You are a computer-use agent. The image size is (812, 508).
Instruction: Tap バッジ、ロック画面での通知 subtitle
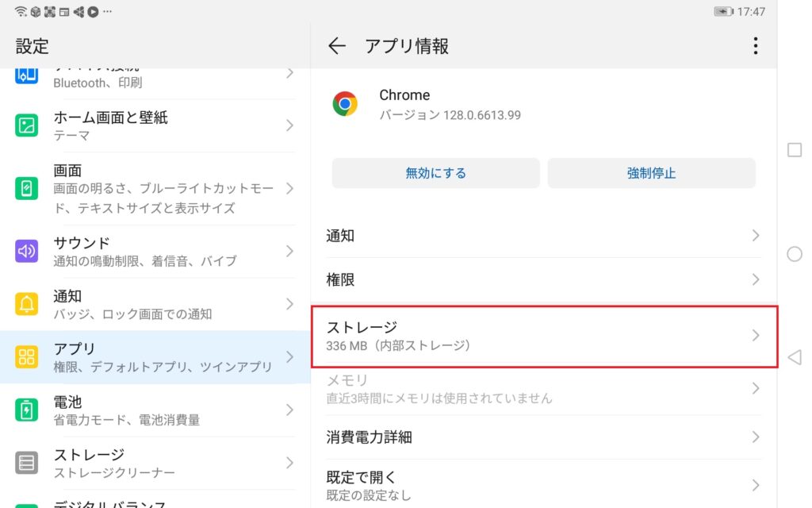[x=132, y=314]
